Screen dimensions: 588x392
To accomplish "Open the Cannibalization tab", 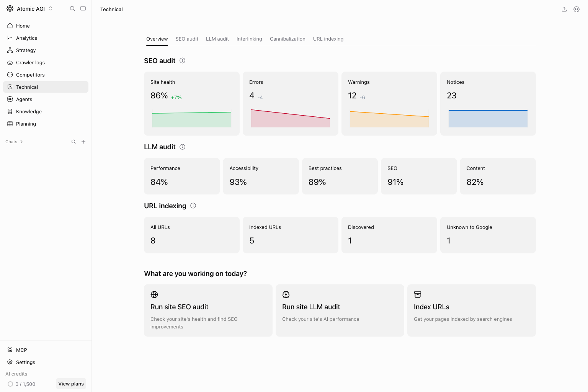I will [x=287, y=39].
